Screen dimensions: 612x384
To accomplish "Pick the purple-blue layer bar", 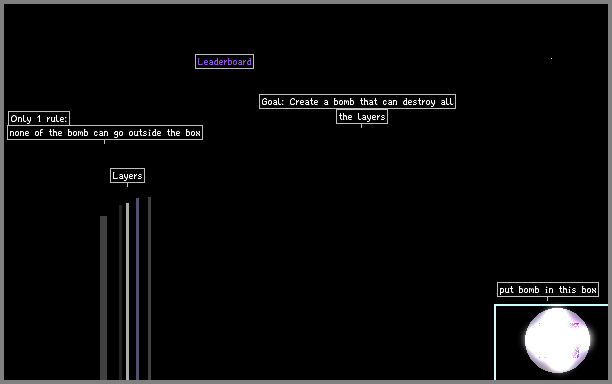I will 137,289.
